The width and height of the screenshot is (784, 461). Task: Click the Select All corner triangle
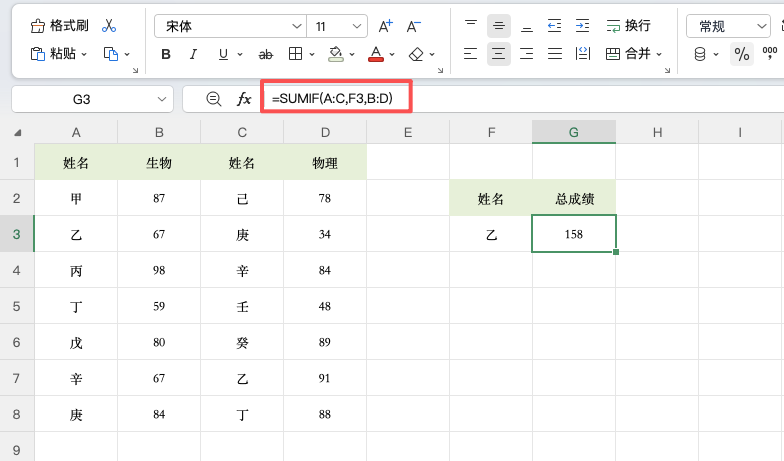[x=18, y=132]
